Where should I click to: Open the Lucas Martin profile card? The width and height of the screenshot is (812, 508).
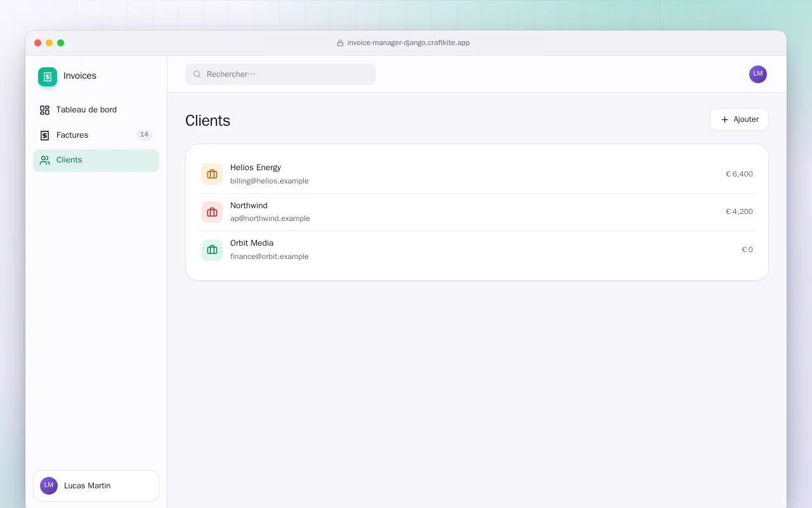(96, 486)
